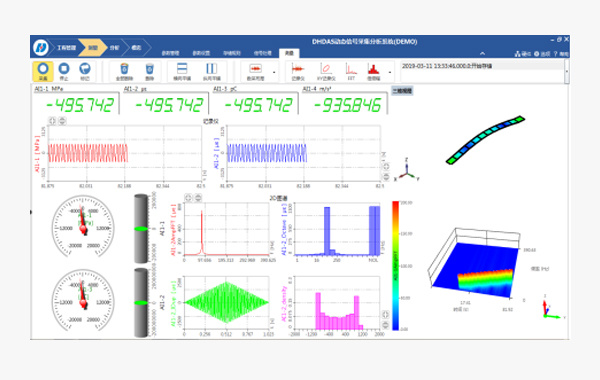600x380 pixels.
Task: Click the red AI1-1 waveform in recorder
Action: tap(88, 153)
